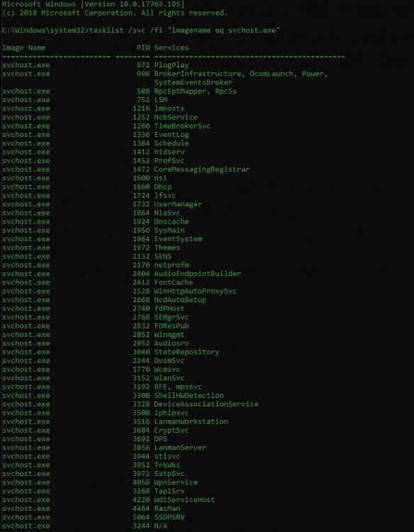The image size is (414, 532).
Task: Click the PID column header
Action: pos(143,48)
